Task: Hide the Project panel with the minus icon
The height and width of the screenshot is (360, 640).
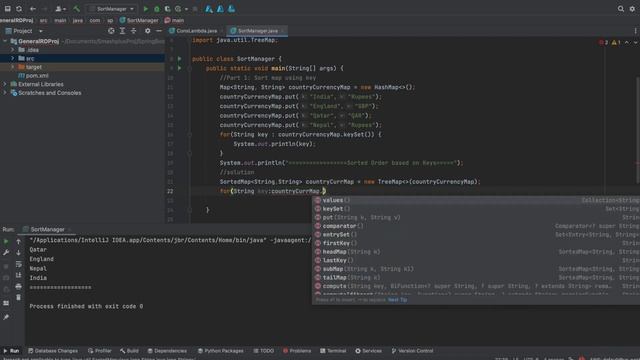Action: pyautogui.click(x=159, y=31)
